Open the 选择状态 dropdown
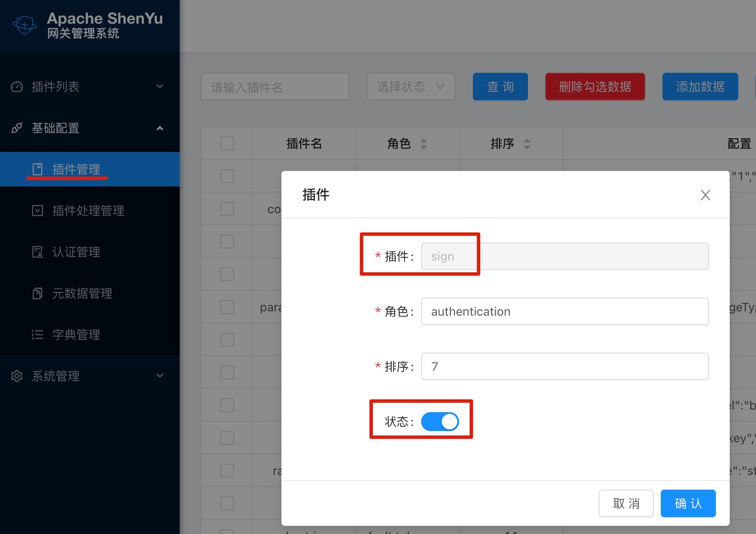This screenshot has width=756, height=534. 410,87
